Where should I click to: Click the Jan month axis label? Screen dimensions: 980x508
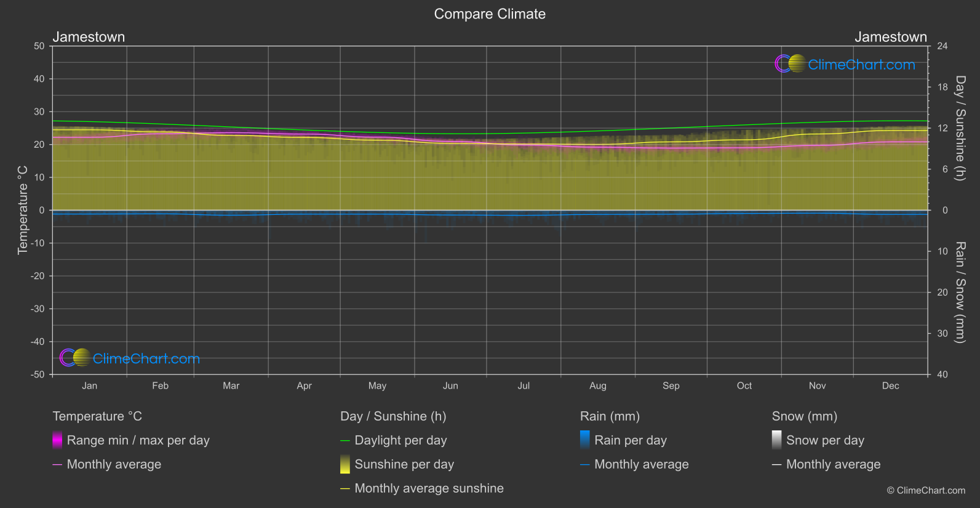click(x=90, y=386)
